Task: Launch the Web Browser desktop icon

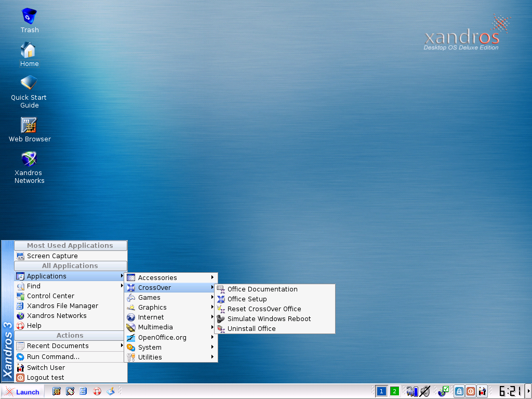Action: coord(29,129)
